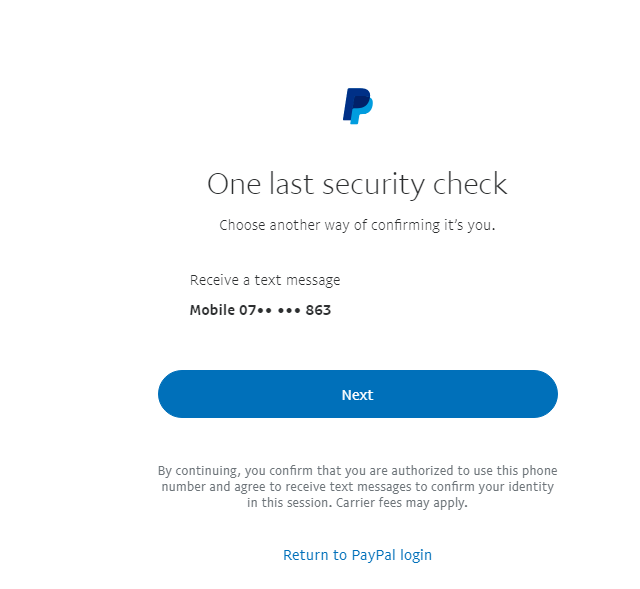Click the By continuing disclaimer paragraph
Viewport: 640px width, 589px height.
coord(357,487)
